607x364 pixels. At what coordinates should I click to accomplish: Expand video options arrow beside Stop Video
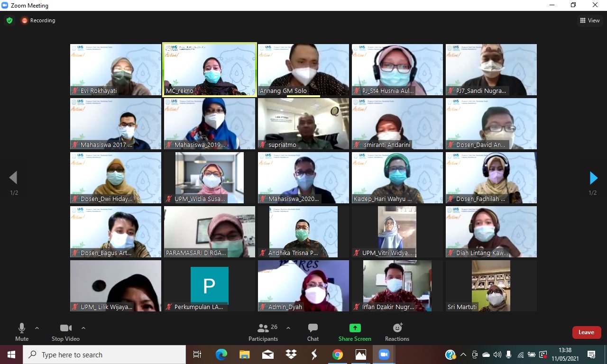click(83, 328)
